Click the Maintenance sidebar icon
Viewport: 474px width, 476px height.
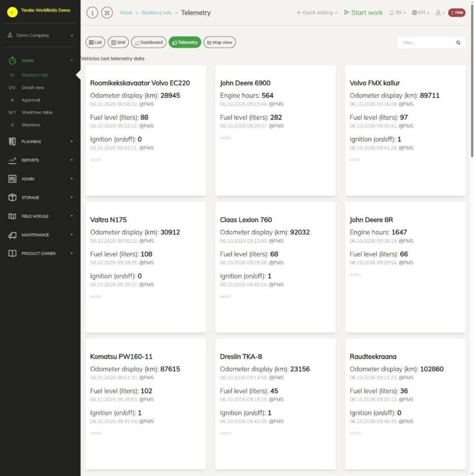point(12,235)
